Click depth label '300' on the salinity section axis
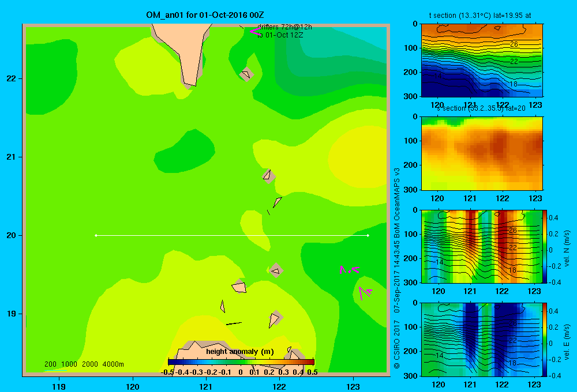Viewport: 577px width, 392px height. [411, 190]
